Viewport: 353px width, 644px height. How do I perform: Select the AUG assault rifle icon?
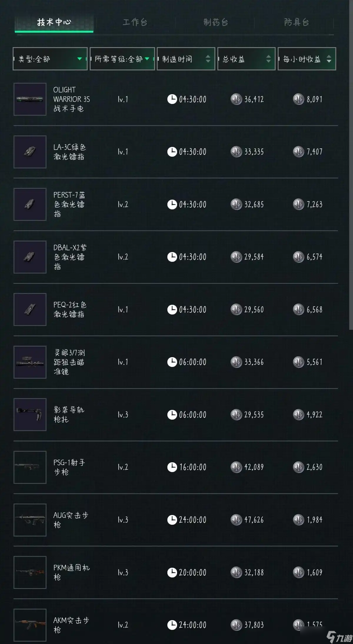point(30,520)
